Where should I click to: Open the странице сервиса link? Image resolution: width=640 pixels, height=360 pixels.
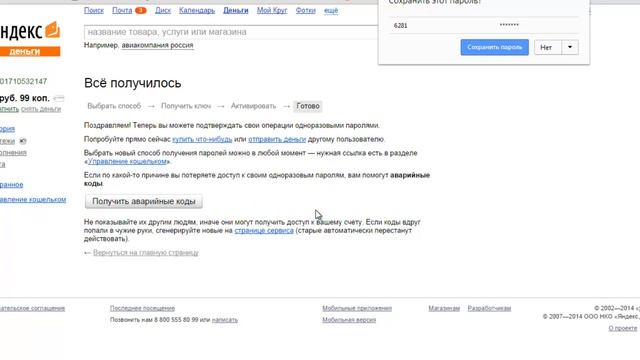(x=264, y=231)
